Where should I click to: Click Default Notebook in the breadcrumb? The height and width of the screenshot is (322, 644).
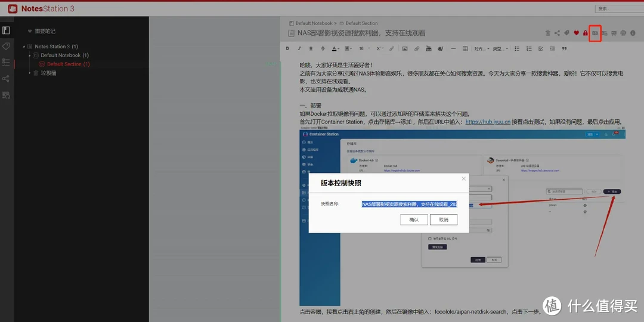[314, 23]
